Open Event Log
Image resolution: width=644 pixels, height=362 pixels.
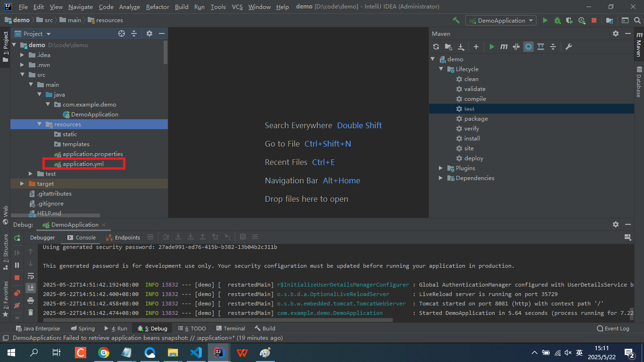coord(613,329)
